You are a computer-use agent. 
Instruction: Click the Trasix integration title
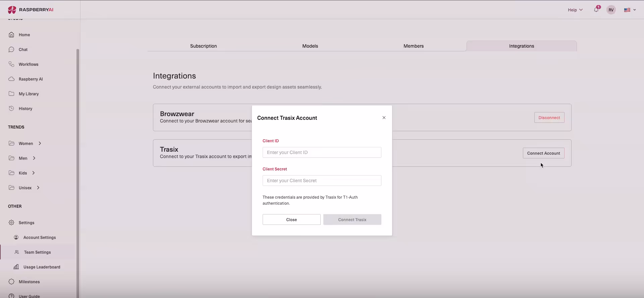click(x=169, y=149)
